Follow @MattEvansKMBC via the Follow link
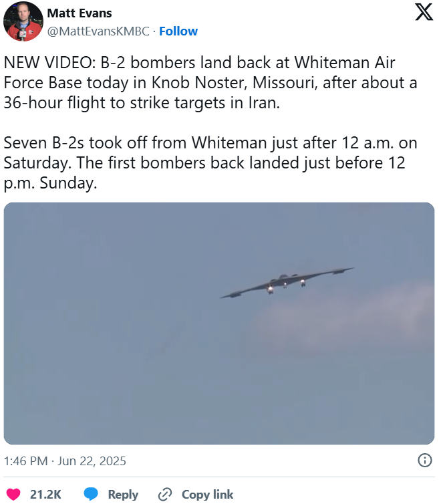The height and width of the screenshot is (504, 441). point(178,31)
